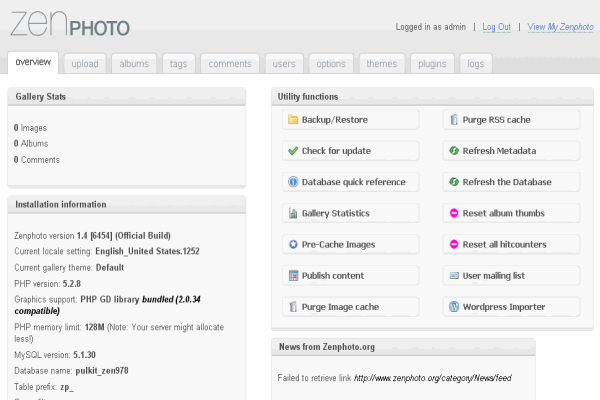Click the green checkmark icon for Check for update
Image resolution: width=600 pixels, height=400 pixels.
click(x=293, y=151)
